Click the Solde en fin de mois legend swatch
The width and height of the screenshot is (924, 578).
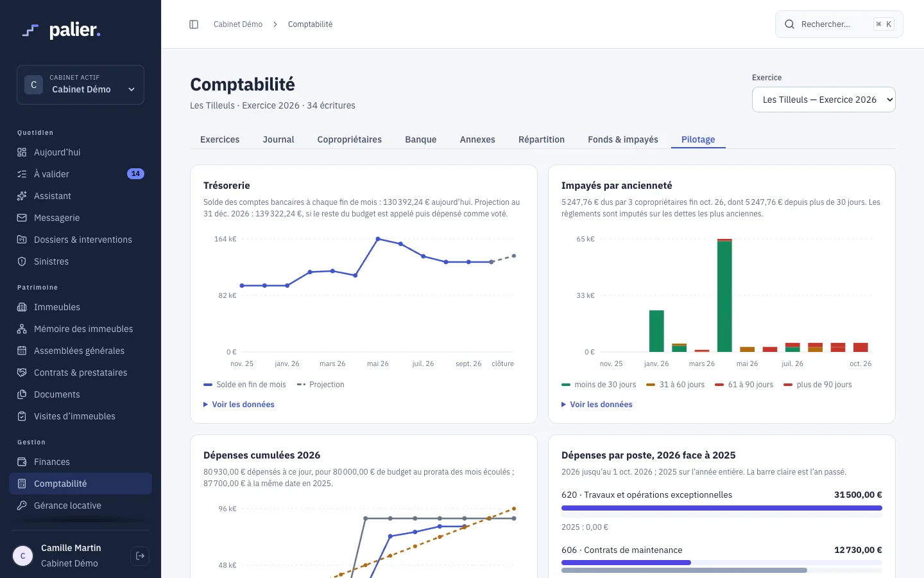[x=208, y=385]
